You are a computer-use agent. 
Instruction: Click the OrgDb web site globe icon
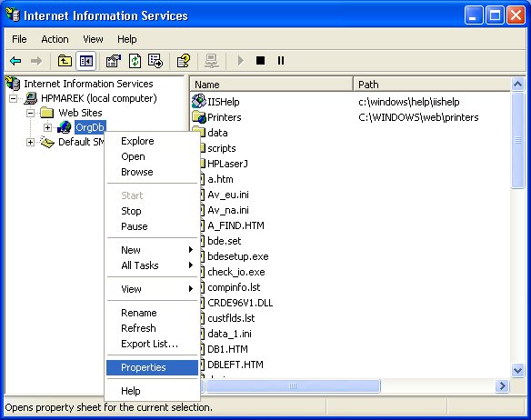[x=64, y=127]
